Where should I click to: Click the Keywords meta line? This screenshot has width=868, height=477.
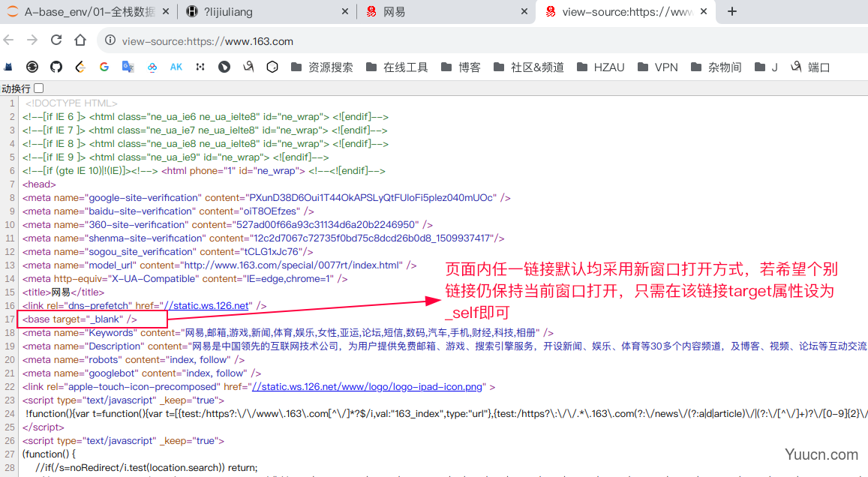(288, 332)
